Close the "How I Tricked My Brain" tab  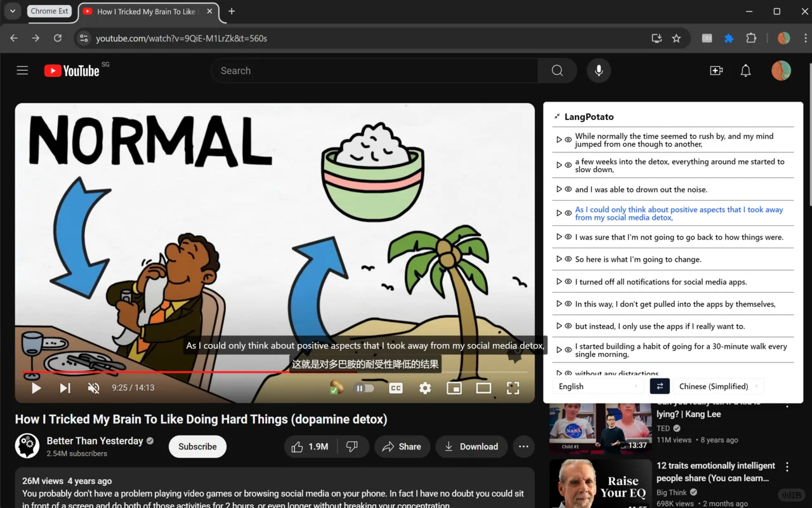[x=209, y=11]
